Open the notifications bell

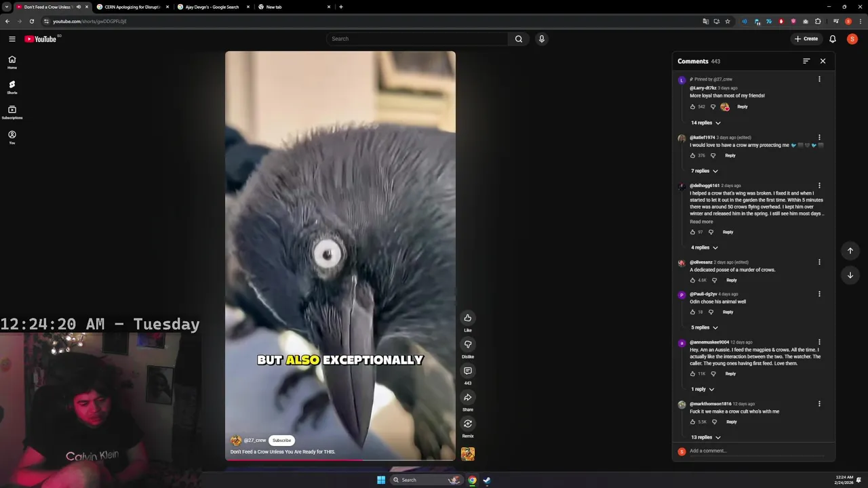pos(833,39)
